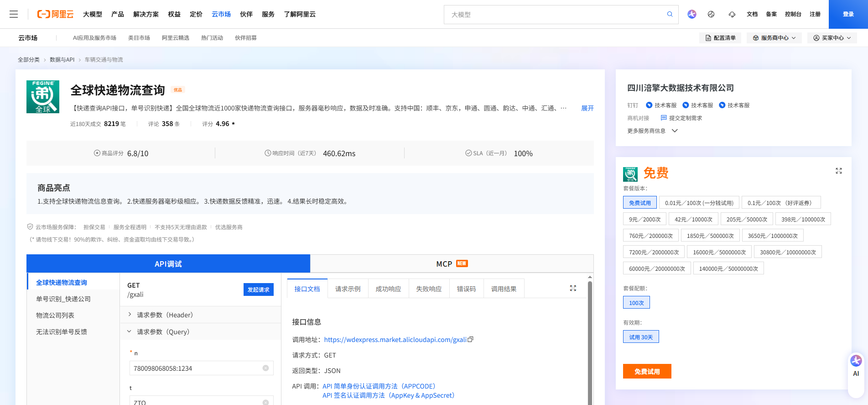Image resolution: width=868 pixels, height=405 pixels.
Task: Click the 提交定制需求 message icon link
Action: coord(681,118)
